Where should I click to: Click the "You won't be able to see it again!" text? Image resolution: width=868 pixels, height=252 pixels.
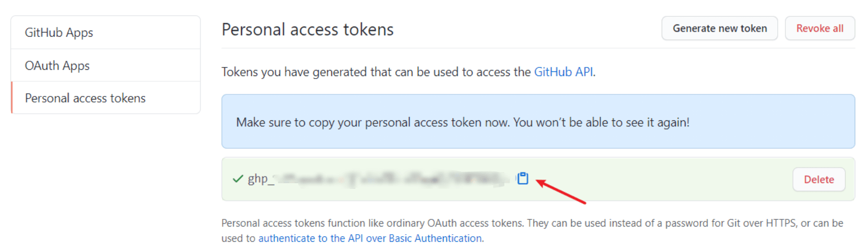click(x=601, y=122)
